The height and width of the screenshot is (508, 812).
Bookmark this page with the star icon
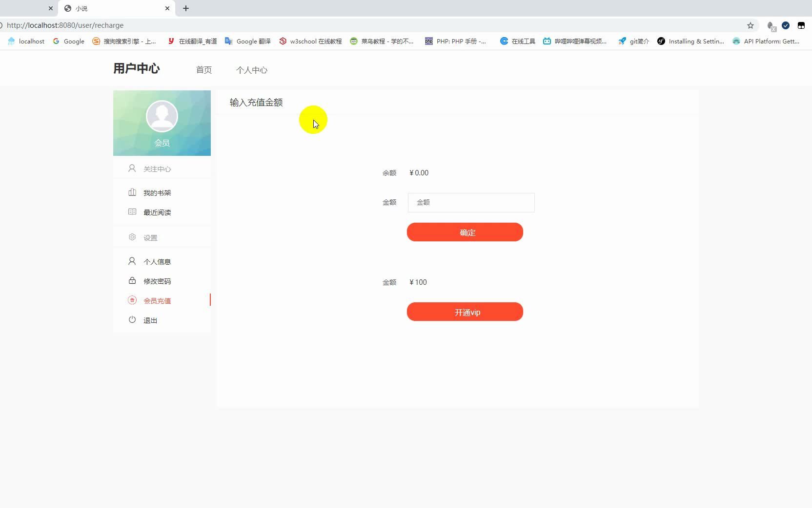coord(751,25)
